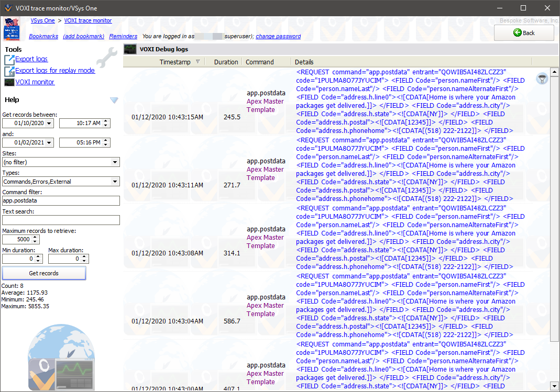Click into the Text search field
Image resolution: width=560 pixels, height=392 pixels.
(x=61, y=220)
